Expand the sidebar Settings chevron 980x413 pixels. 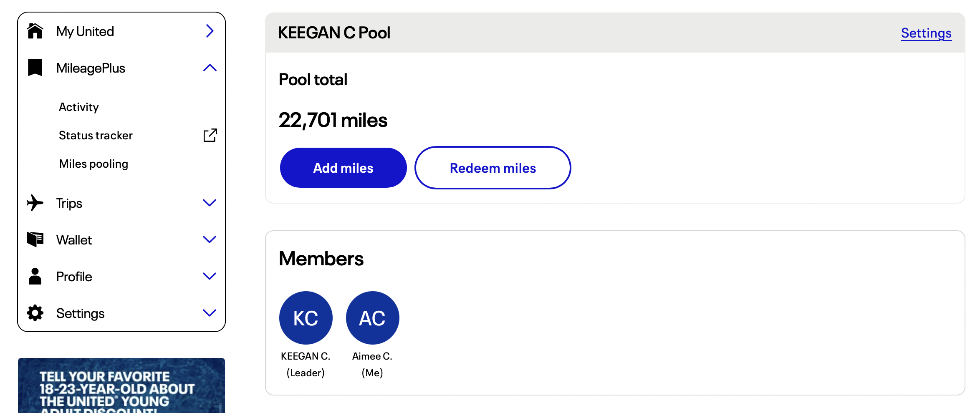[210, 313]
